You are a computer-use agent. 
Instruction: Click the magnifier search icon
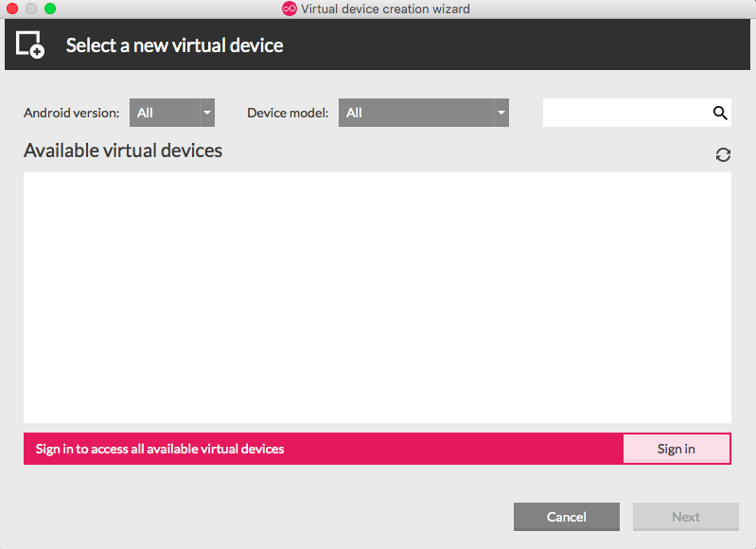[x=720, y=113]
